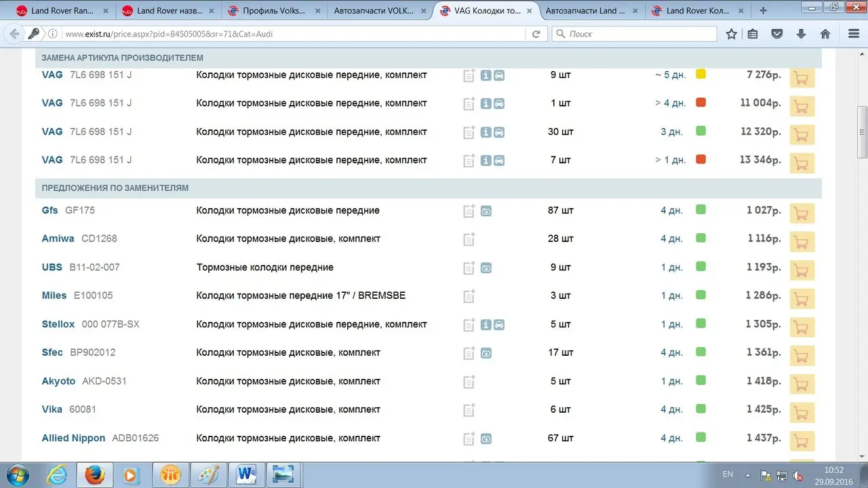Go to Firefox home page
The height and width of the screenshot is (488, 868).
(825, 34)
